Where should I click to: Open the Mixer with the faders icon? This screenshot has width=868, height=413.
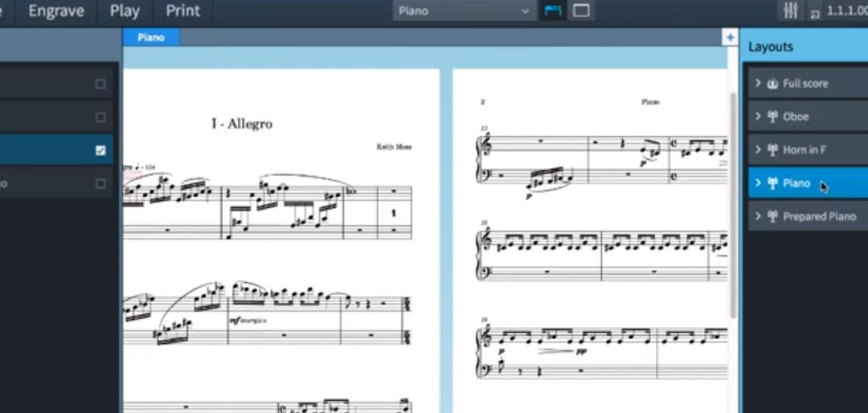[x=790, y=10]
